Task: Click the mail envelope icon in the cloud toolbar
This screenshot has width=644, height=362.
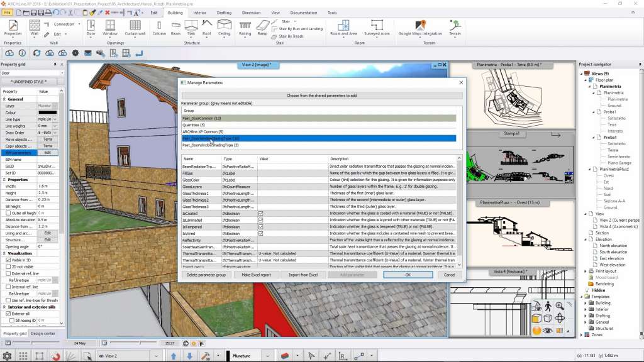Action: pyautogui.click(x=88, y=53)
